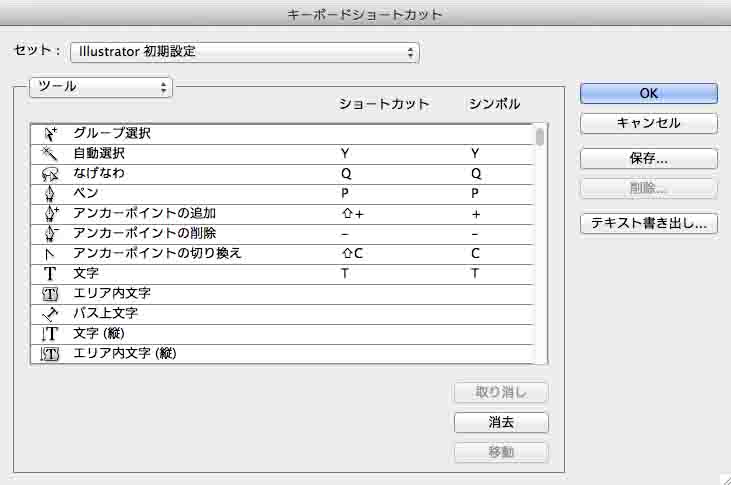Click the Type (文字) tool icon
This screenshot has height=485, width=731.
(x=49, y=273)
